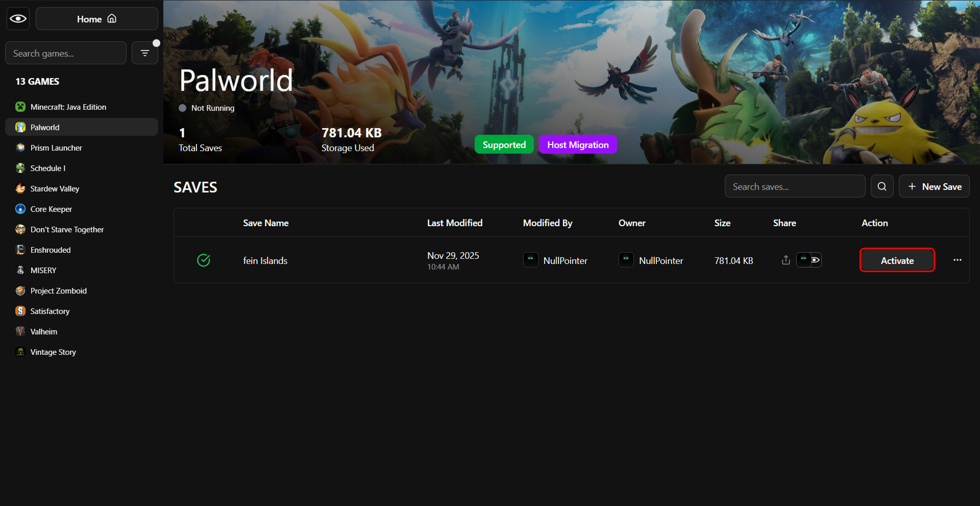Click the Palworld game icon in sidebar
The image size is (980, 506).
pos(20,127)
